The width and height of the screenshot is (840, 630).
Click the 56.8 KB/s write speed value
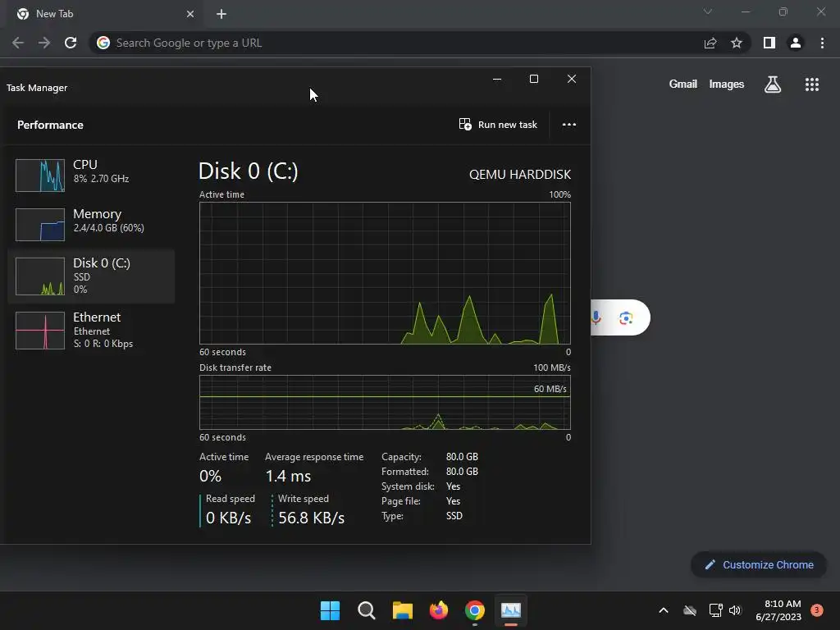(x=311, y=518)
